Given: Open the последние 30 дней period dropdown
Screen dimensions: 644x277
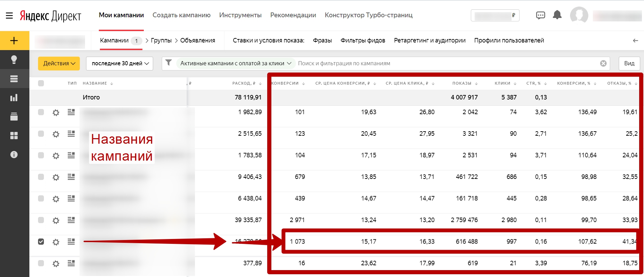Looking at the screenshot, I should point(120,64).
